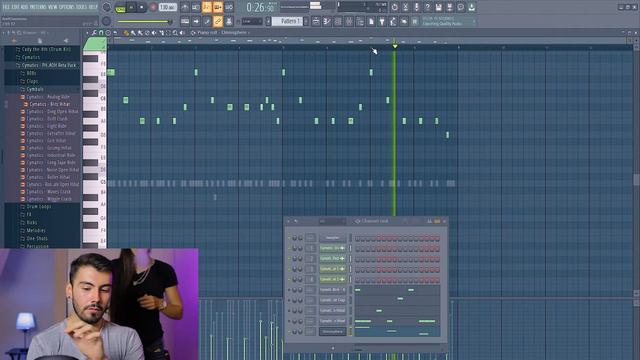Click the metronome icon
This screenshot has height=360, width=640.
point(185,7)
